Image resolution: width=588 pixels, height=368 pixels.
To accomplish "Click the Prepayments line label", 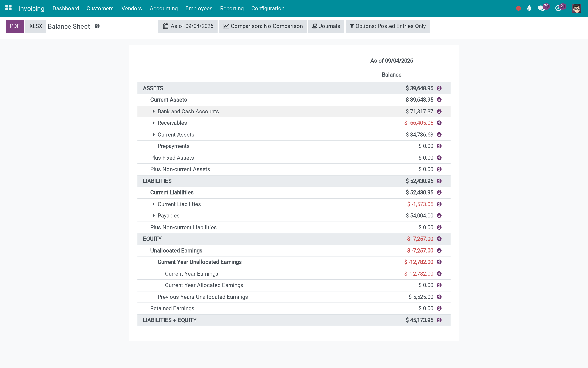I will pos(173,146).
